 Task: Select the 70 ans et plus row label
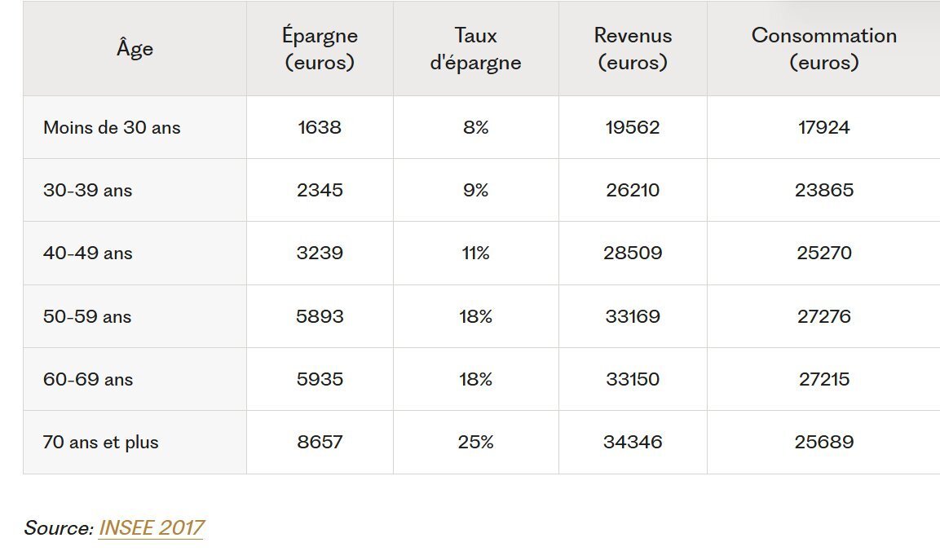click(101, 442)
